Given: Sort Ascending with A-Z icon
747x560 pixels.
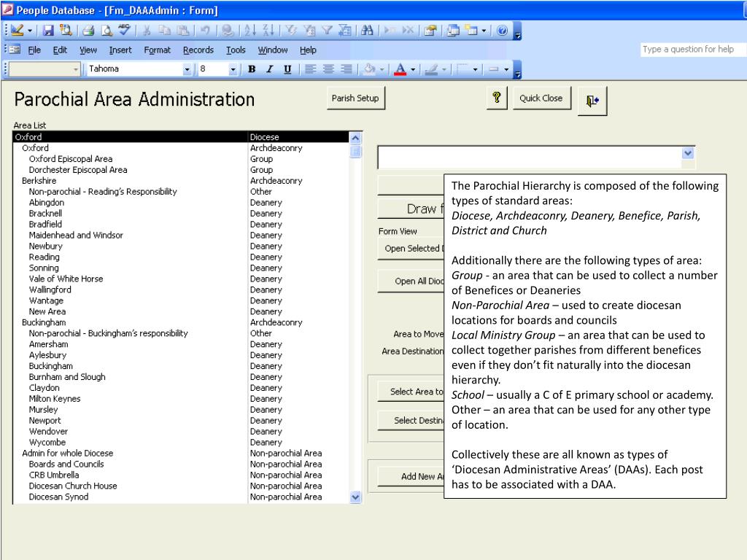Looking at the screenshot, I should (250, 31).
